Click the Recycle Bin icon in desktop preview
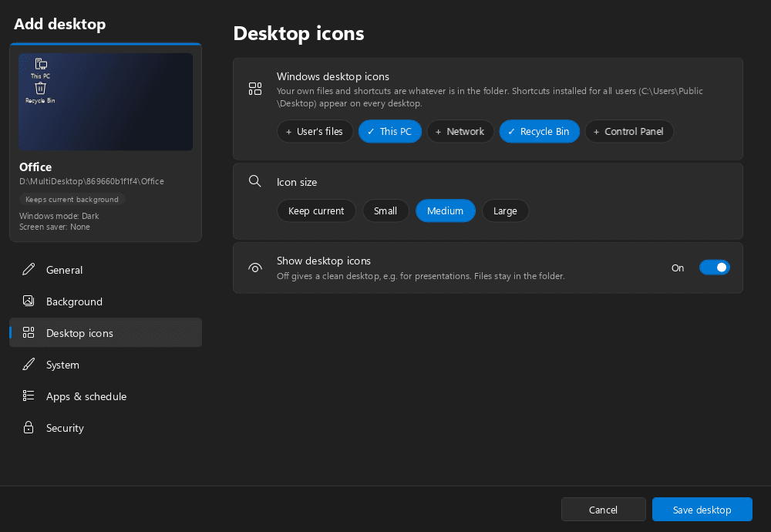This screenshot has height=532, width=771. 40,89
